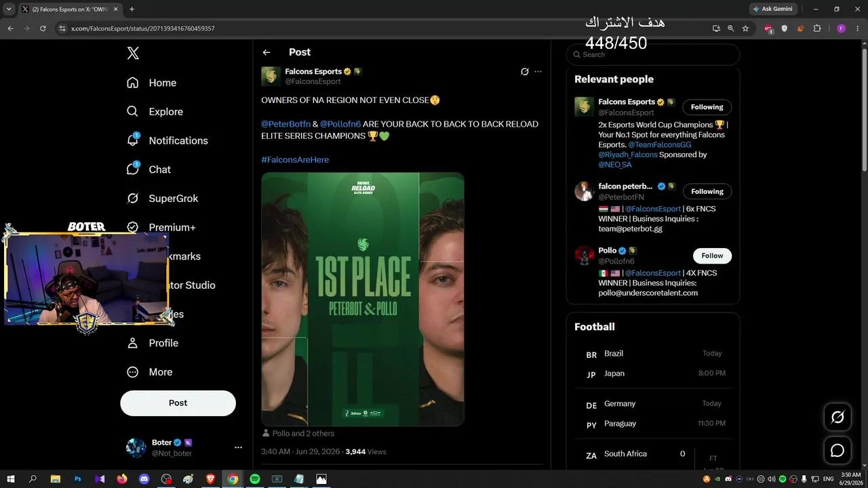
Task: Open a new browser tab
Action: 132,9
